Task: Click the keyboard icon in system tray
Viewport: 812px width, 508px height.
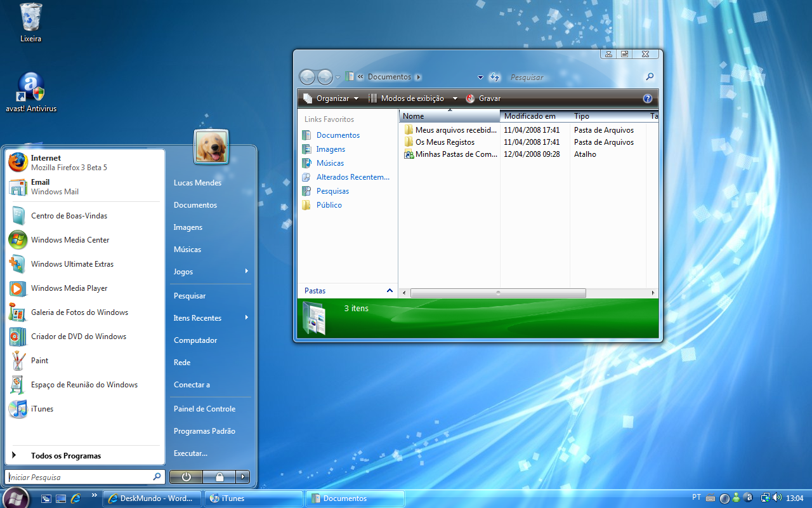Action: [710, 498]
